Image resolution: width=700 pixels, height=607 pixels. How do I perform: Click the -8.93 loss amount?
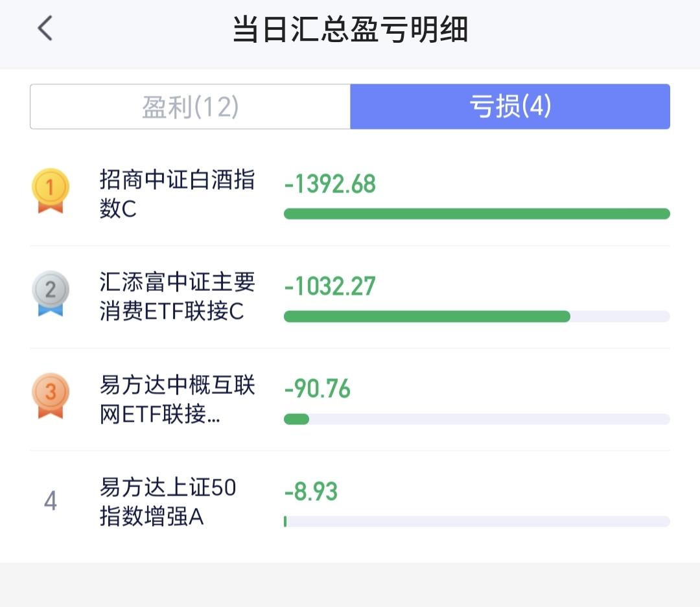310,492
